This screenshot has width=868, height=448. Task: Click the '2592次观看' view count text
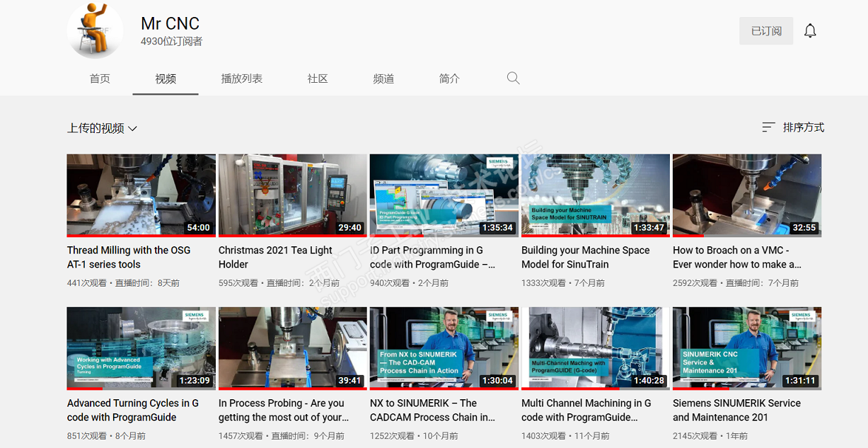(x=695, y=283)
